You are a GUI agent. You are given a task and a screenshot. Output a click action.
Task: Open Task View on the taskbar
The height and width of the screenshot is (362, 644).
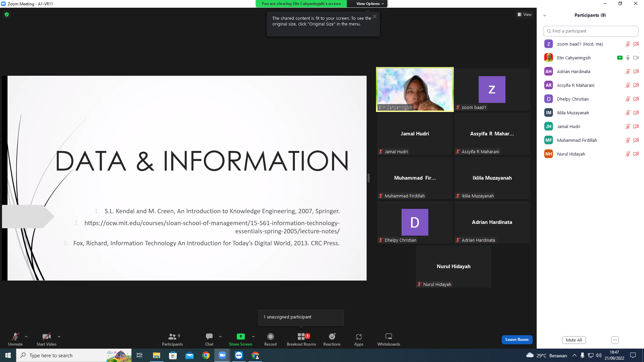(x=140, y=355)
